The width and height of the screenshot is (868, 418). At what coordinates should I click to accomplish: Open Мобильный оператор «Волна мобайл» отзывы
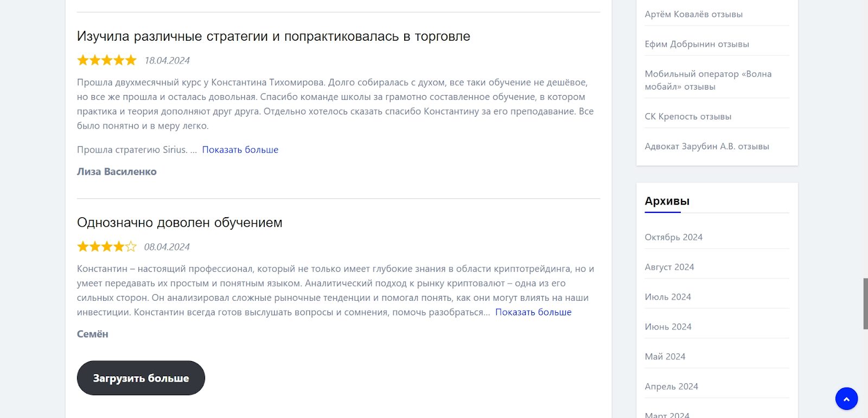point(708,80)
